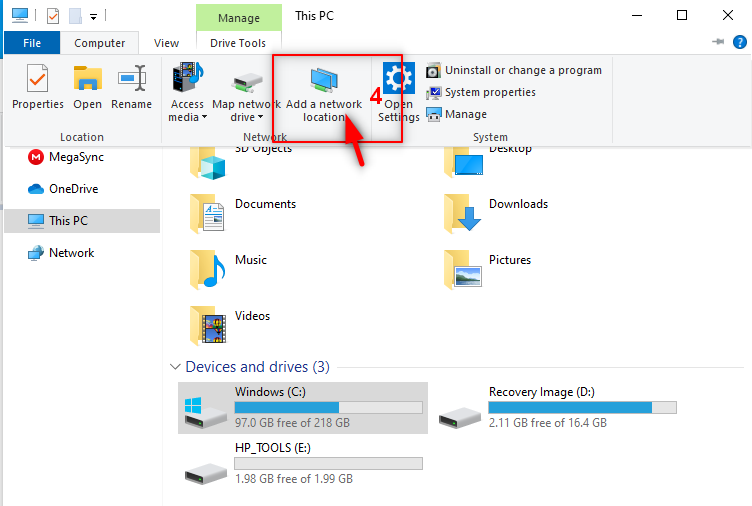Click Windows (C:) capacity usage bar
752x506 pixels.
click(329, 408)
